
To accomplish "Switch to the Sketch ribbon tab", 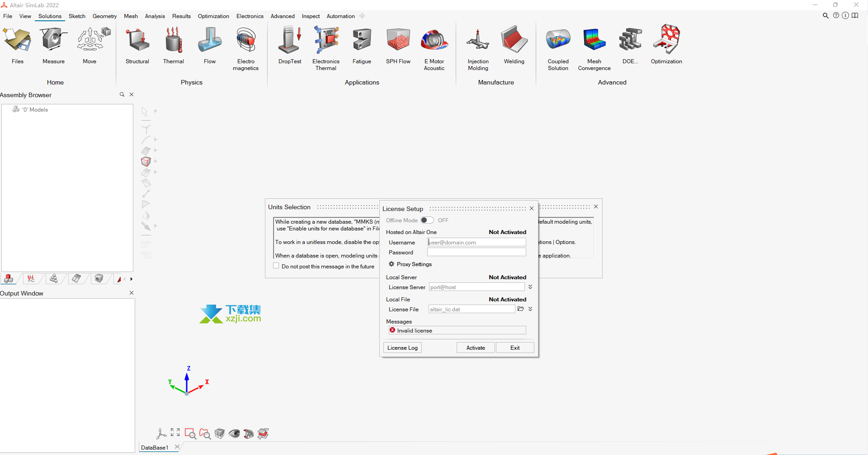I will pyautogui.click(x=77, y=16).
